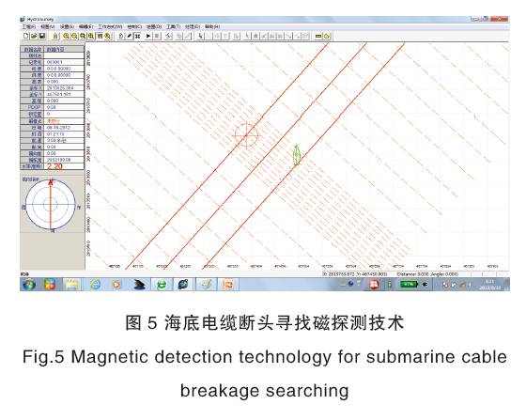The width and height of the screenshot is (526, 420).
Task: Click the black play arrow toolbar icon
Action: pyautogui.click(x=148, y=36)
